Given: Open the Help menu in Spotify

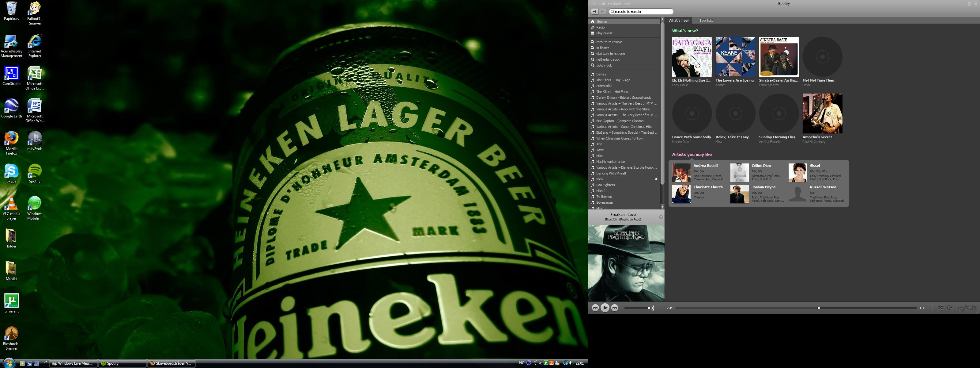Looking at the screenshot, I should tap(627, 4).
